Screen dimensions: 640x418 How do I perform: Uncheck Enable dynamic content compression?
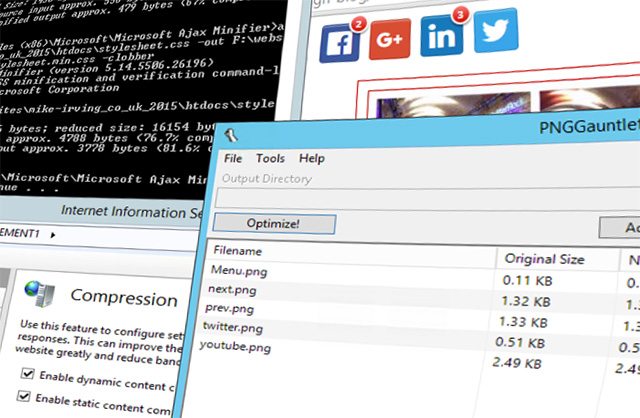(x=27, y=373)
